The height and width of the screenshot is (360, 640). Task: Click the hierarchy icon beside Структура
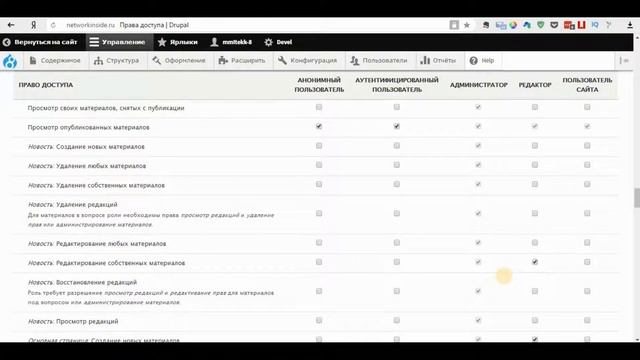pyautogui.click(x=98, y=60)
